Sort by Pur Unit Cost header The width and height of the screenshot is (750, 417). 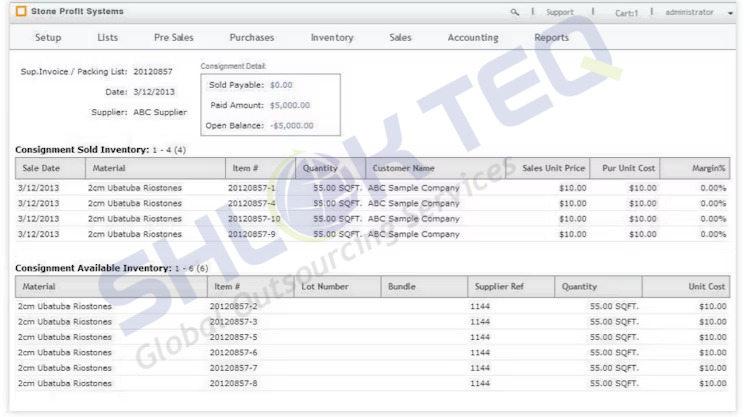pos(625,168)
